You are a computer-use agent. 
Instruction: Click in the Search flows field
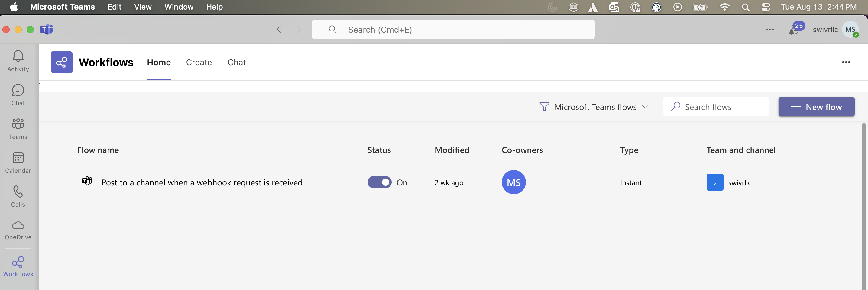pyautogui.click(x=716, y=107)
